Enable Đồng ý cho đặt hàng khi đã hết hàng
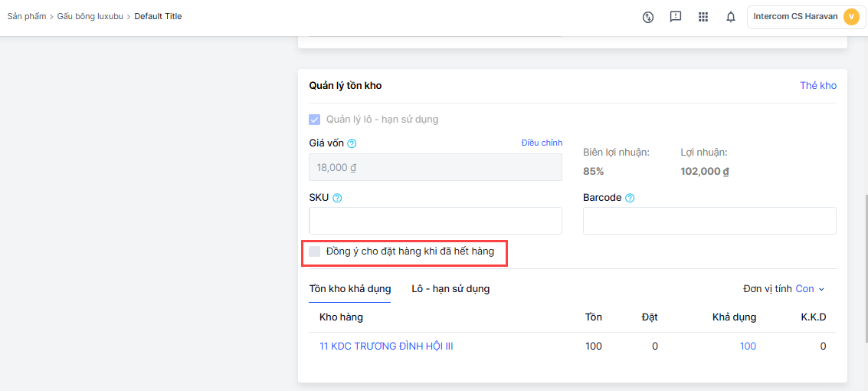The width and height of the screenshot is (868, 391). click(314, 251)
